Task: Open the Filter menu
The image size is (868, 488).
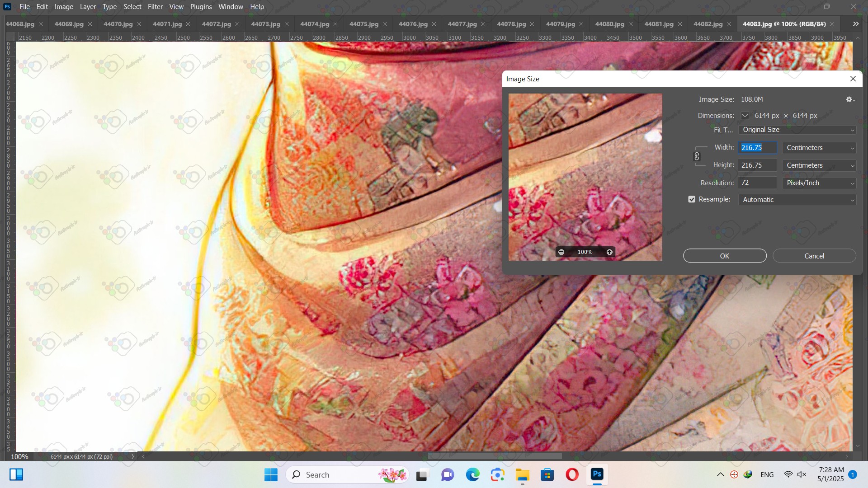Action: [155, 7]
